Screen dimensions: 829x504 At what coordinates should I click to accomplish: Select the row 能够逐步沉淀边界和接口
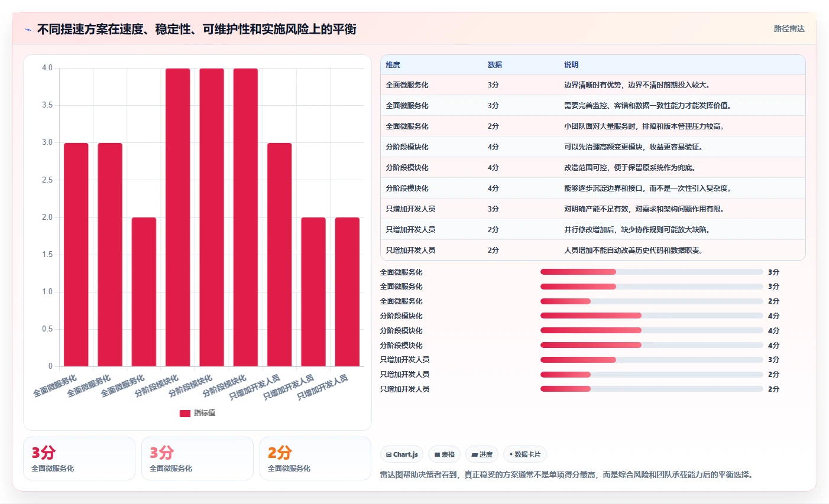[x=593, y=188]
